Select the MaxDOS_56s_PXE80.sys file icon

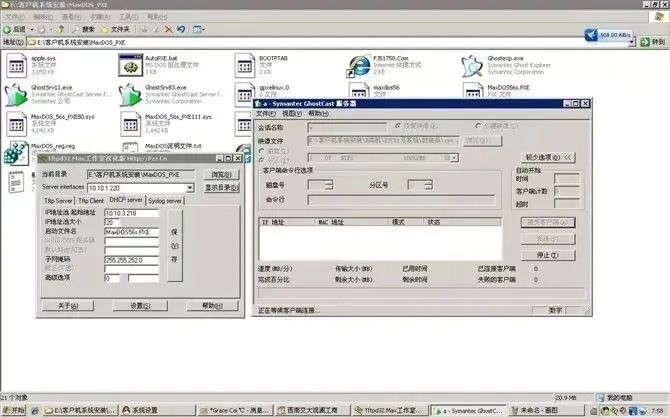tap(16, 124)
